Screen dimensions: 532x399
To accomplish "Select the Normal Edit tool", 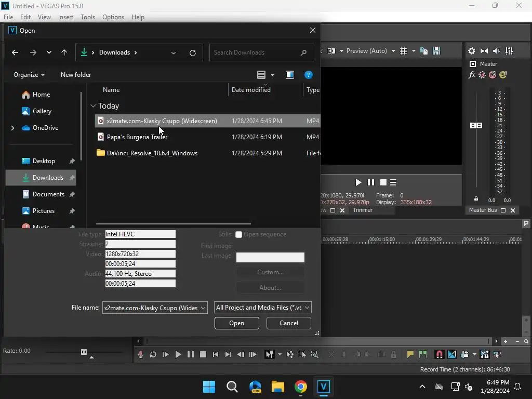I will [270, 354].
